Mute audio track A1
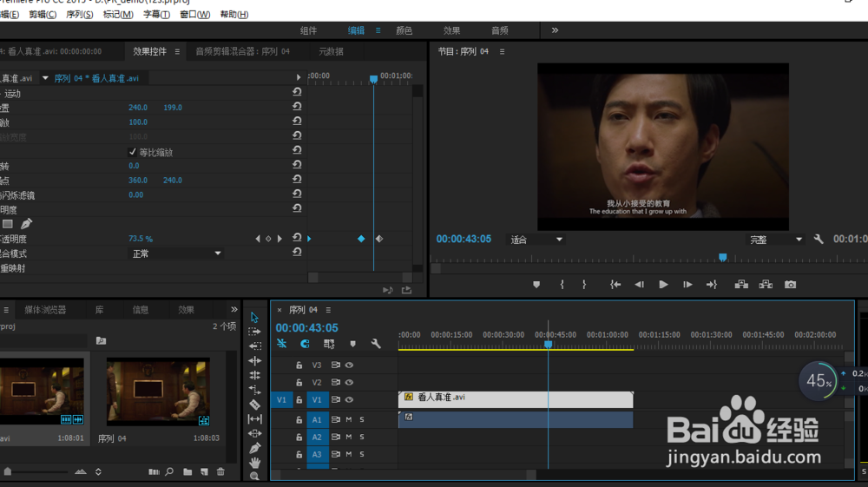868x487 pixels. pyautogui.click(x=349, y=419)
